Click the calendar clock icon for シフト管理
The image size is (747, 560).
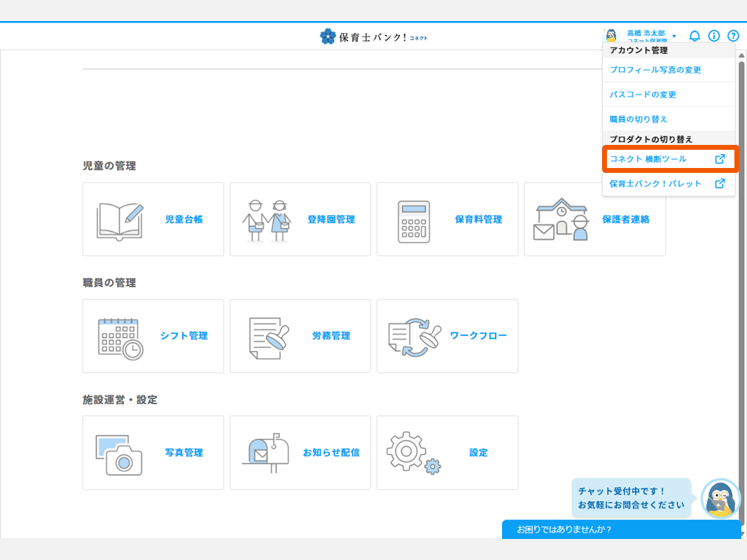pos(120,337)
